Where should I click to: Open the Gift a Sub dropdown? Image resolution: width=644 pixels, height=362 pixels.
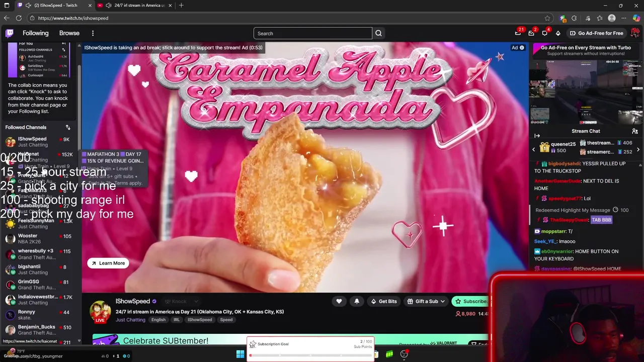click(x=426, y=301)
